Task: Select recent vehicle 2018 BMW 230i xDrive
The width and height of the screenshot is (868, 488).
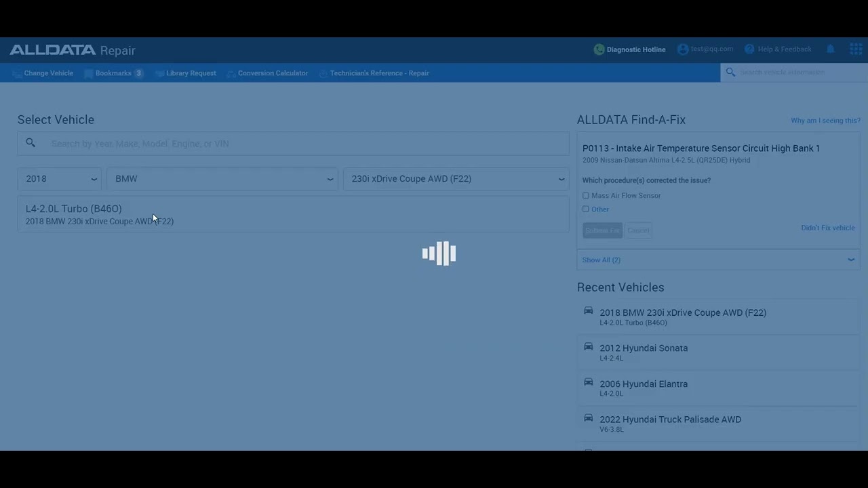Action: pos(718,317)
